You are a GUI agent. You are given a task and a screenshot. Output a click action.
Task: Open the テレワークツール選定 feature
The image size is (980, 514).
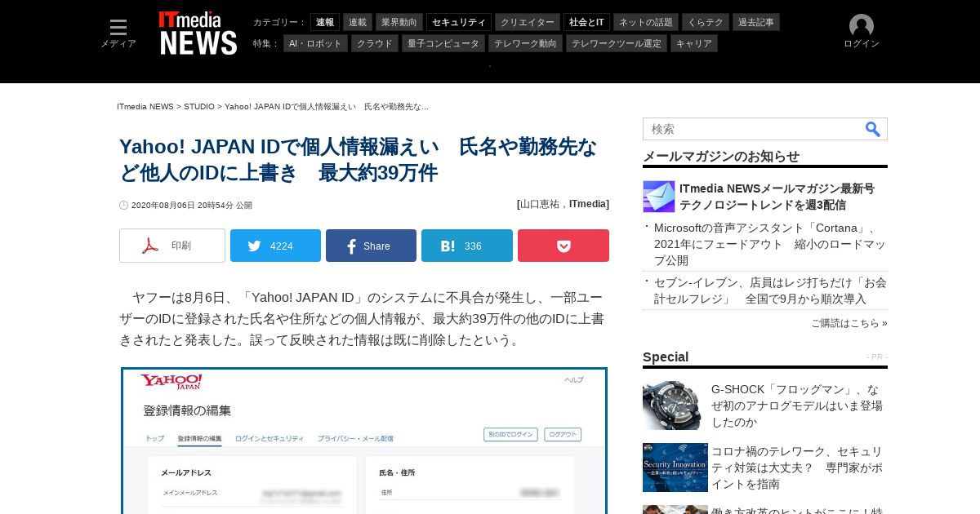tap(617, 43)
